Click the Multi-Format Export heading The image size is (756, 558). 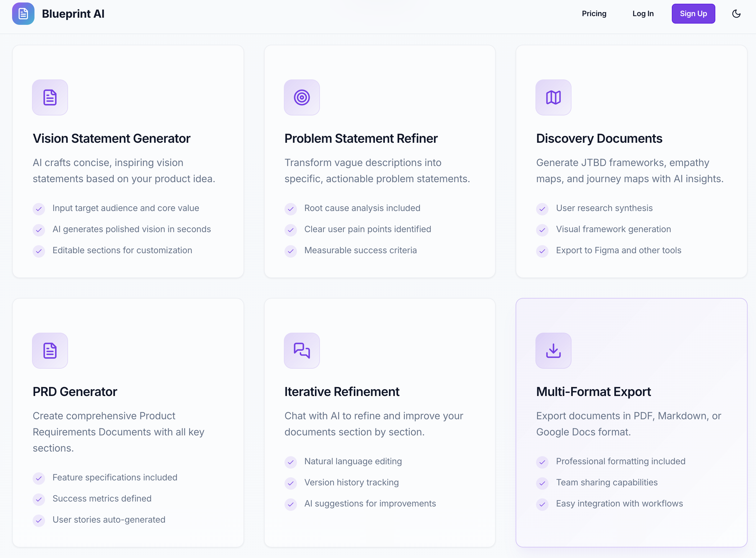coord(593,392)
